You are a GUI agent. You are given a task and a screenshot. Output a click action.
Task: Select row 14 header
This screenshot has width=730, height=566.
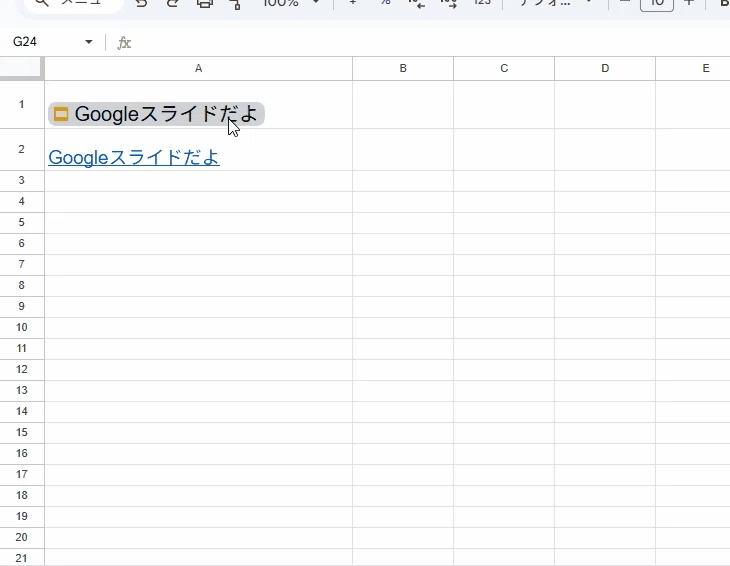pos(22,411)
